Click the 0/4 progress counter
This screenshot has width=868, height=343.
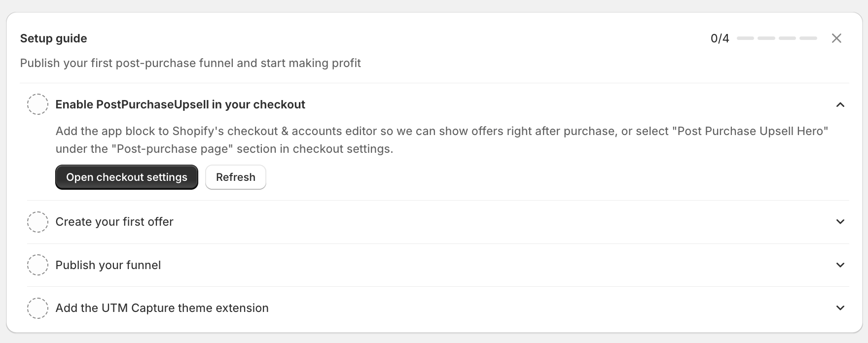720,38
